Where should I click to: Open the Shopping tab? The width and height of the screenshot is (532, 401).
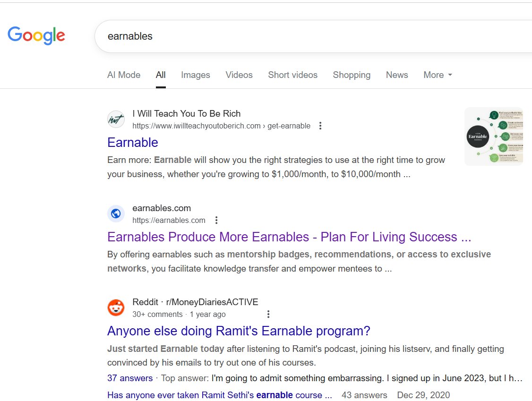click(352, 75)
